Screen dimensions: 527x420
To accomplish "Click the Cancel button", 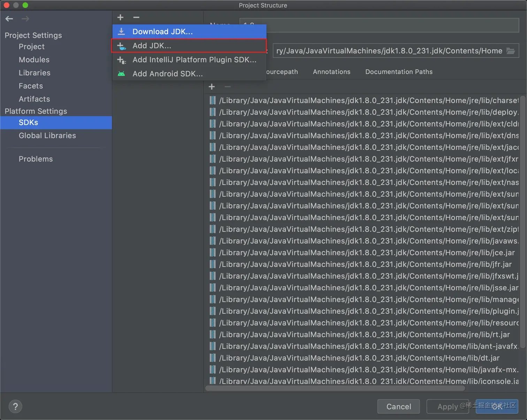I will coord(398,406).
